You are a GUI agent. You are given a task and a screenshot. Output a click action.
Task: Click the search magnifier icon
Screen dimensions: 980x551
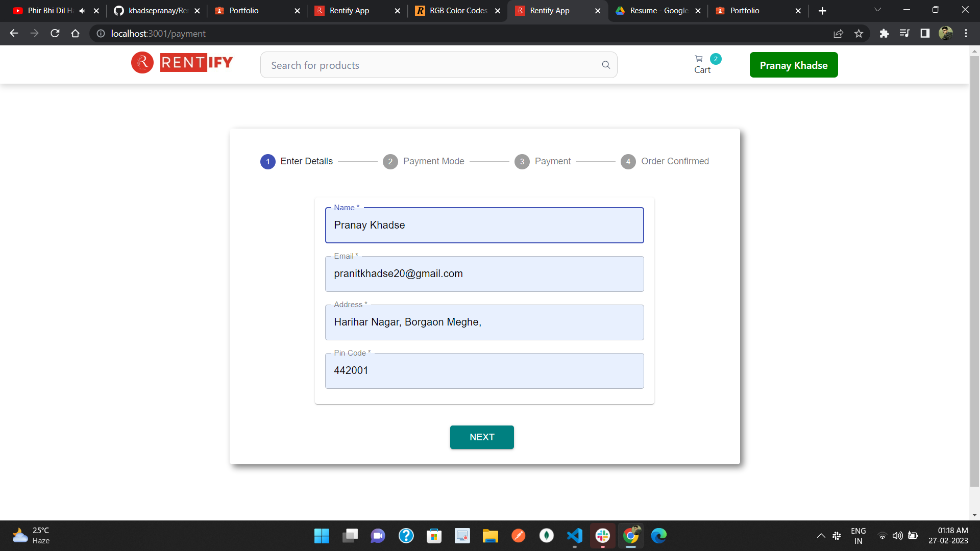point(606,65)
